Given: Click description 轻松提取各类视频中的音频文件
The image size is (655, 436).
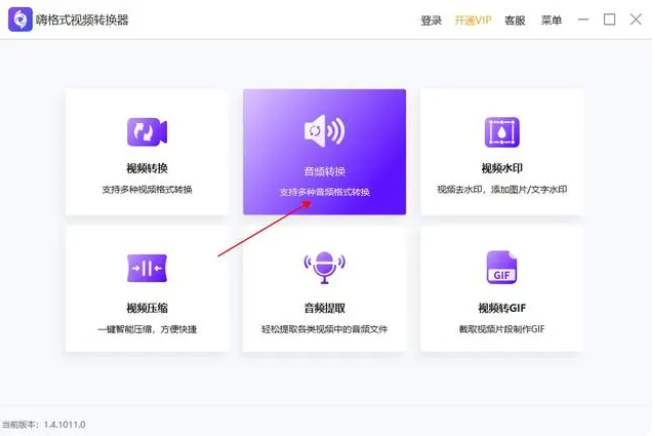Looking at the screenshot, I should (x=324, y=329).
